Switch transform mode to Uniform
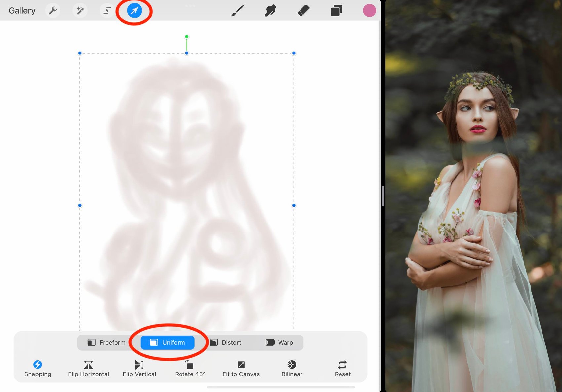562x392 pixels. point(168,342)
